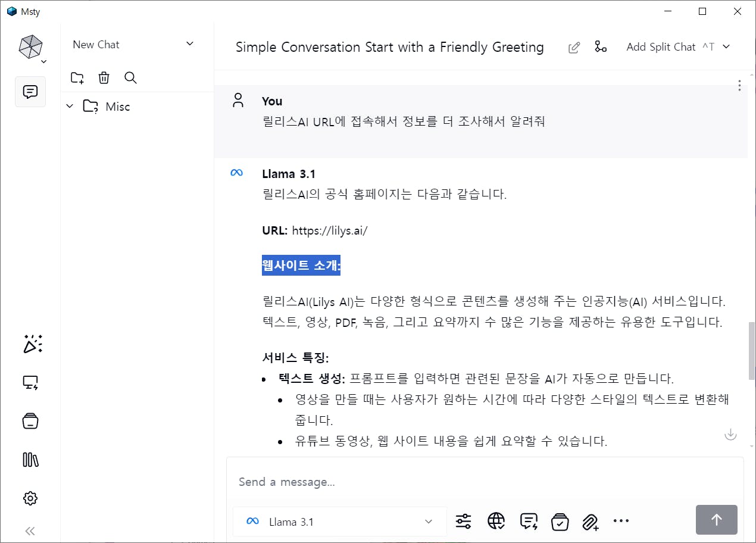Search chats with the magnifier icon
This screenshot has width=756, height=543.
pyautogui.click(x=130, y=77)
